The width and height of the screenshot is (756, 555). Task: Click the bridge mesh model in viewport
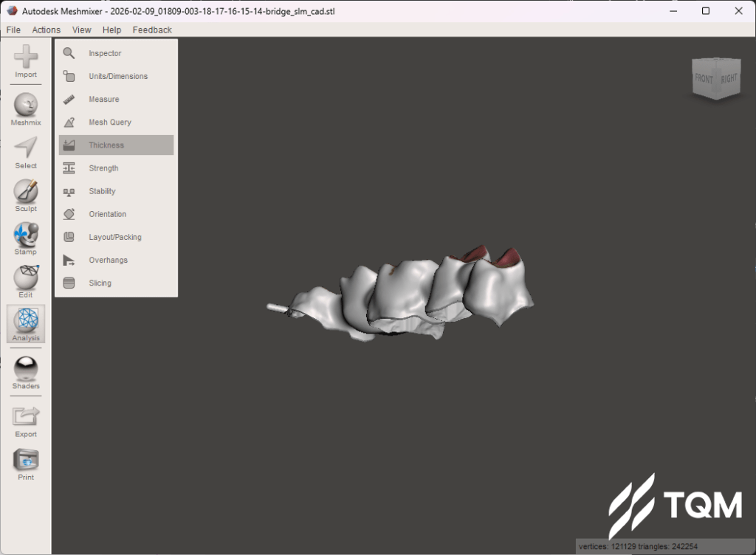[413, 295]
